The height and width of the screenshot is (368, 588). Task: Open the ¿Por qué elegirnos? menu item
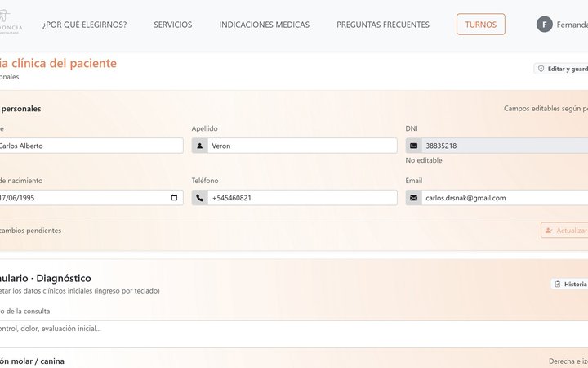[84, 25]
